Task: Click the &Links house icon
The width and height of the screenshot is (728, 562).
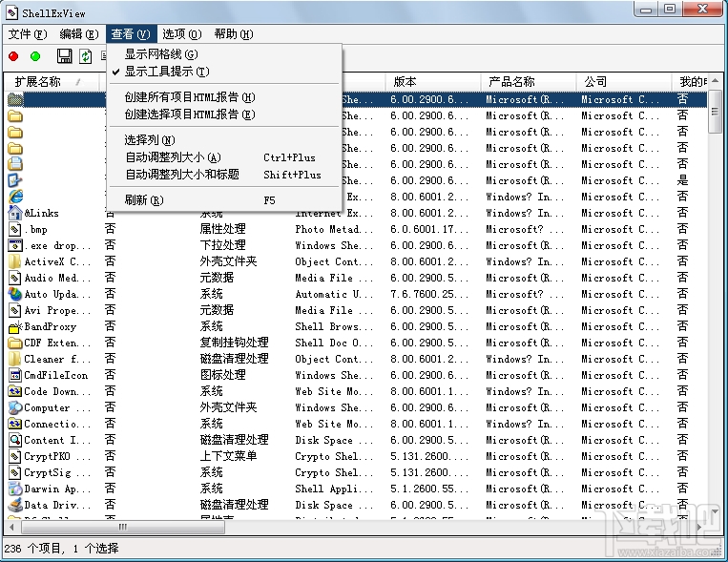Action: pyautogui.click(x=15, y=213)
